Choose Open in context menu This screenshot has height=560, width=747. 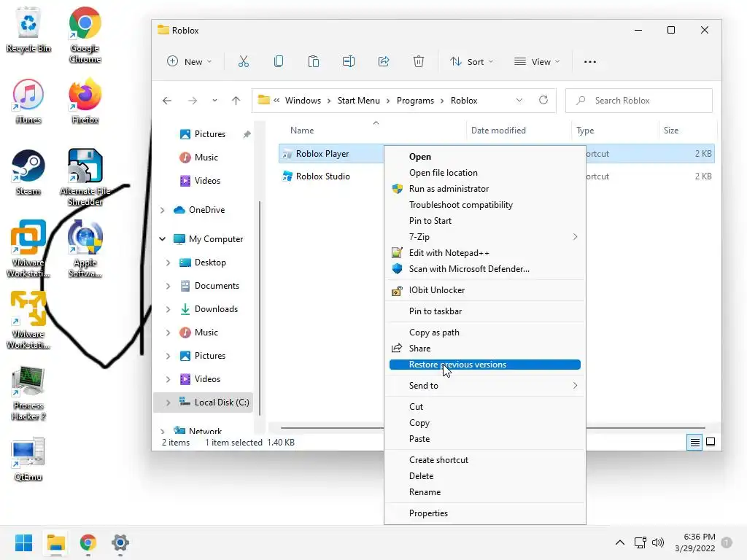point(485,157)
